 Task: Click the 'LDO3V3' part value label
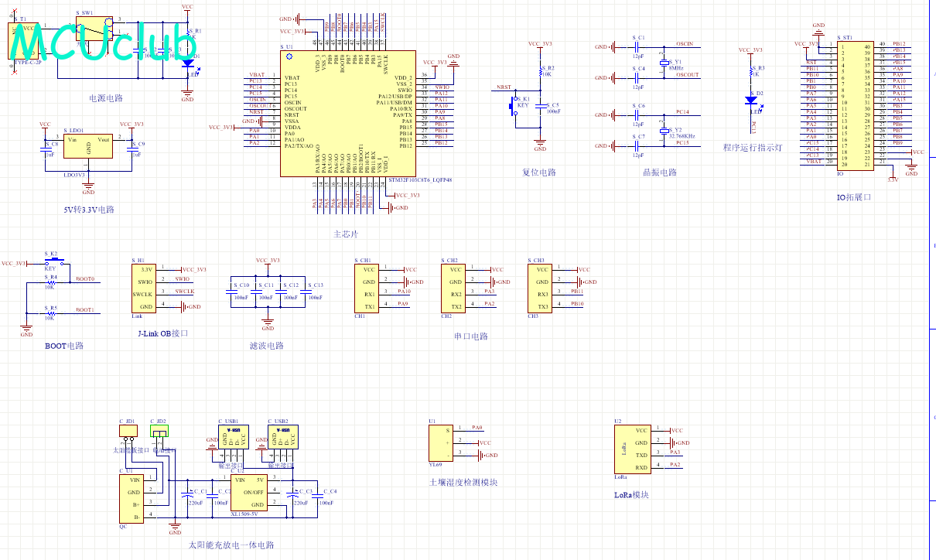pyautogui.click(x=76, y=174)
